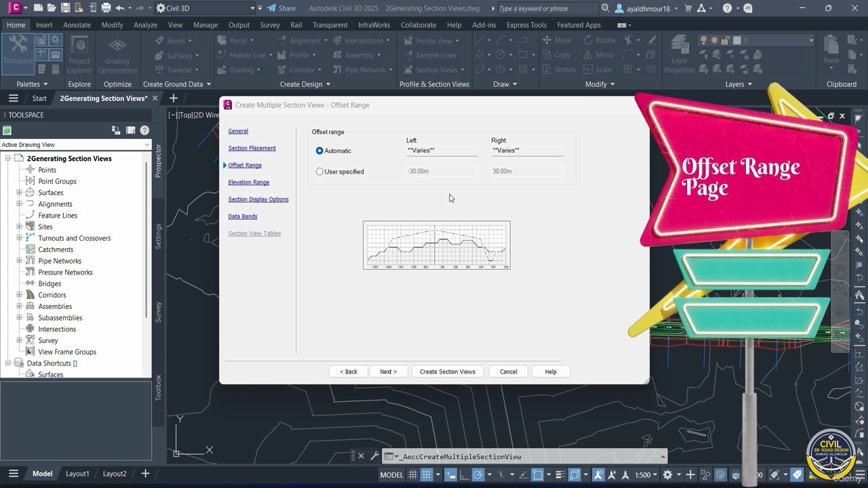868x488 pixels.
Task: Click the Next button
Action: (x=389, y=371)
